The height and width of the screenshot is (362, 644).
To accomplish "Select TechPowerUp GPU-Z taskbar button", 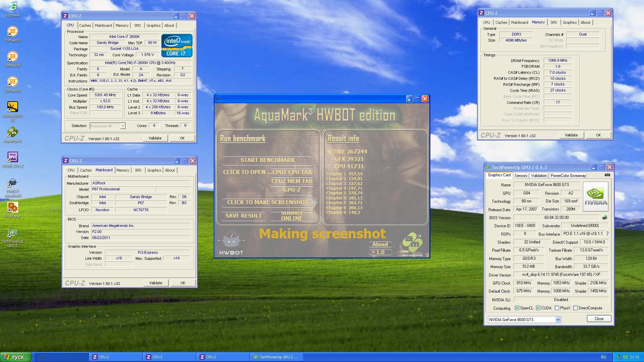I will [x=277, y=357].
